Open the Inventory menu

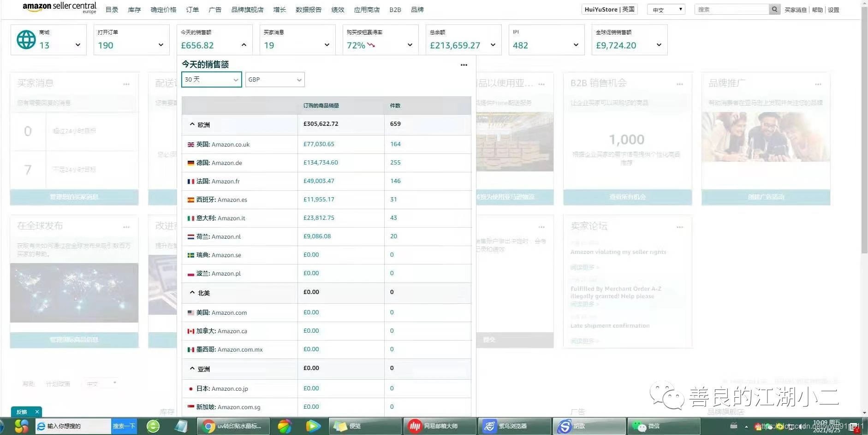134,10
